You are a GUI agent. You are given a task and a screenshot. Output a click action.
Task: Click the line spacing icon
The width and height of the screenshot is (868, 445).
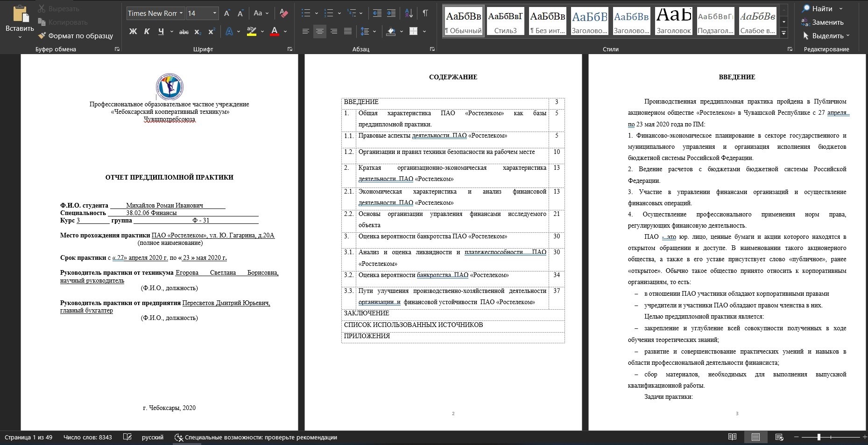coord(365,31)
